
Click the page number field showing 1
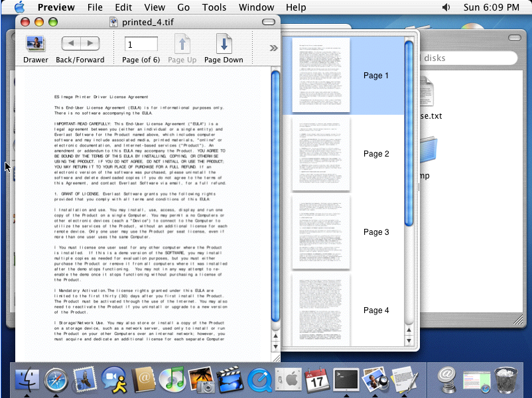tap(141, 44)
